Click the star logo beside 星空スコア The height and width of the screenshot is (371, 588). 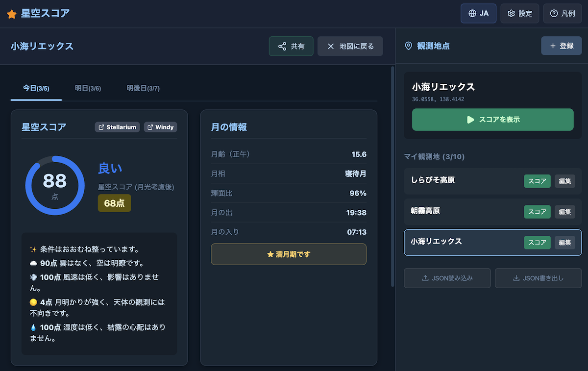pos(11,14)
